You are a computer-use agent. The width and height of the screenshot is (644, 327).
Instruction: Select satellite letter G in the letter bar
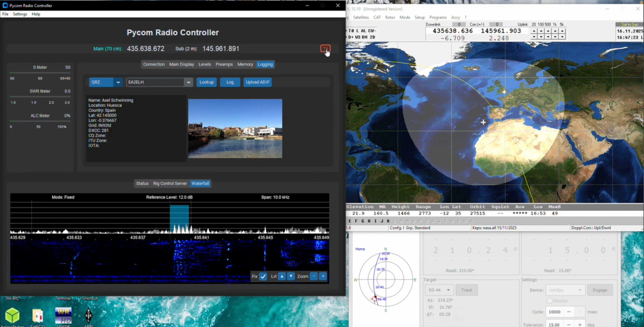(362, 221)
